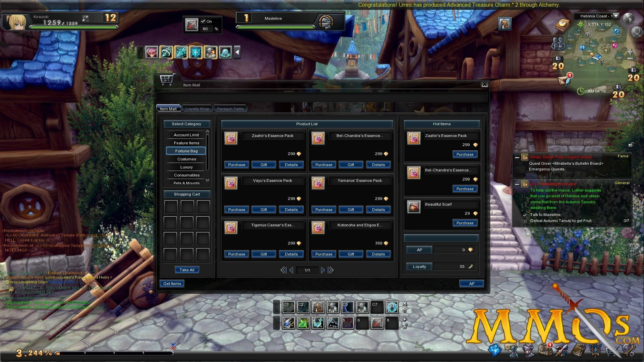Screen dimensions: 644x362
Task: Collapse the Winter Sleigh Ride quest
Action: (517, 157)
